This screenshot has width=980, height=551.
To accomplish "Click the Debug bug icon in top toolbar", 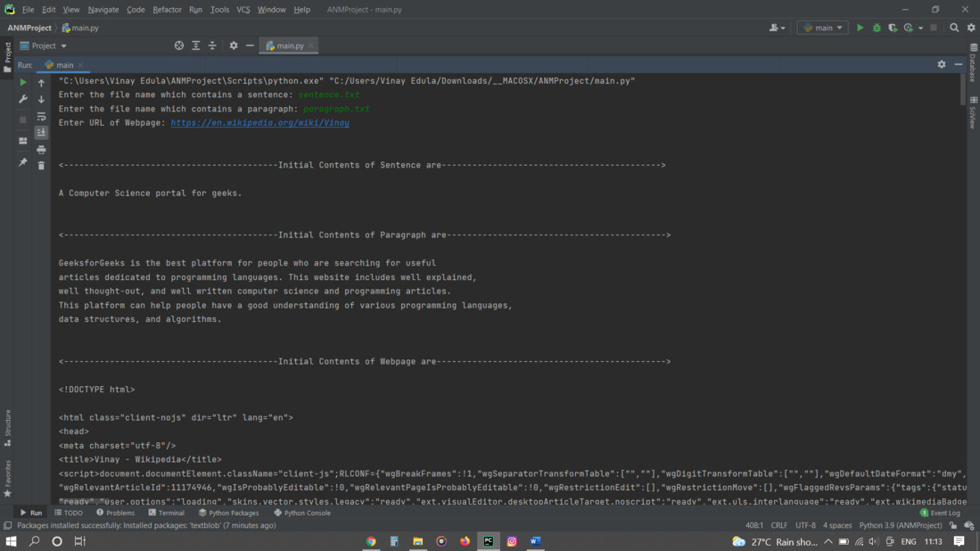I will [877, 28].
